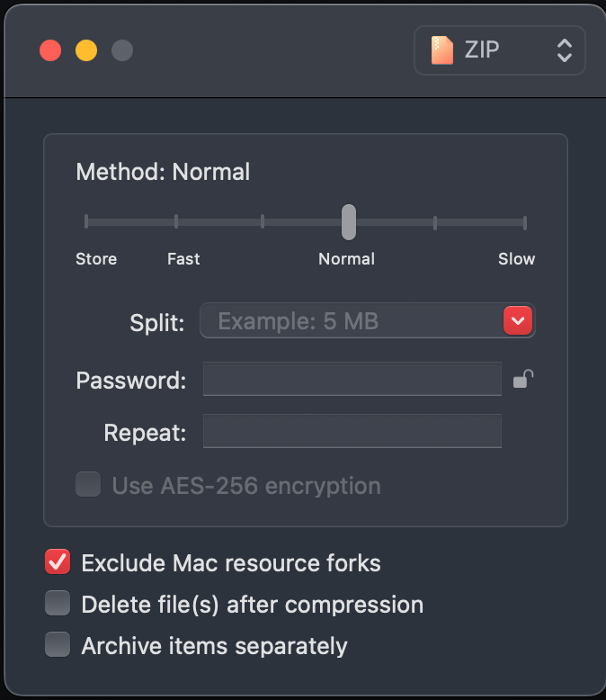Minimize window with yellow button
The width and height of the screenshot is (606, 700).
[x=86, y=50]
